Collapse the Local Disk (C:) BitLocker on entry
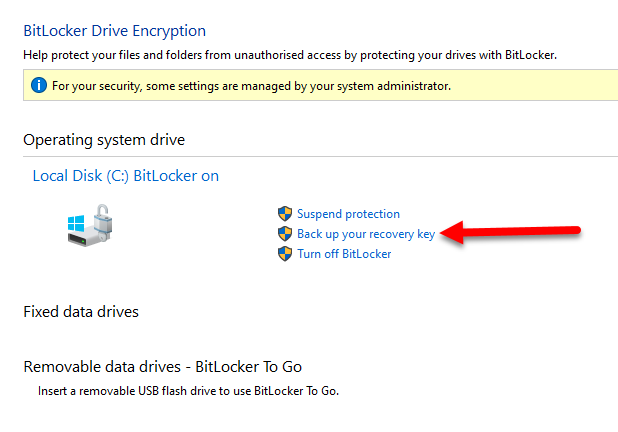This screenshot has width=618, height=432. pos(126,176)
